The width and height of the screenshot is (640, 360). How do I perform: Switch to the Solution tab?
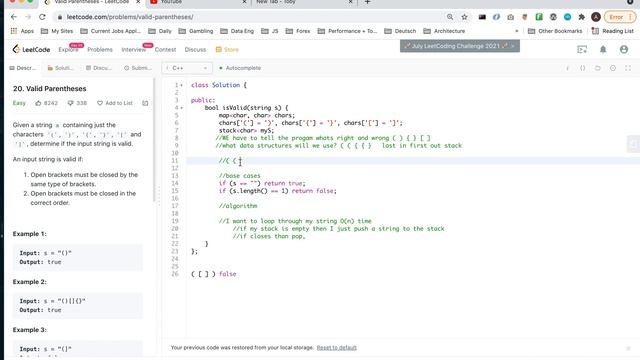click(60, 68)
